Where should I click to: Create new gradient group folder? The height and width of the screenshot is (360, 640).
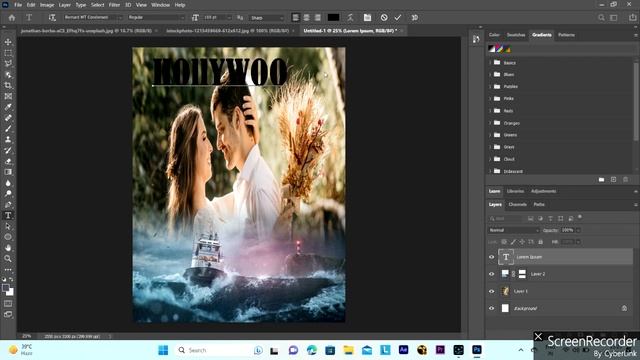601,180
